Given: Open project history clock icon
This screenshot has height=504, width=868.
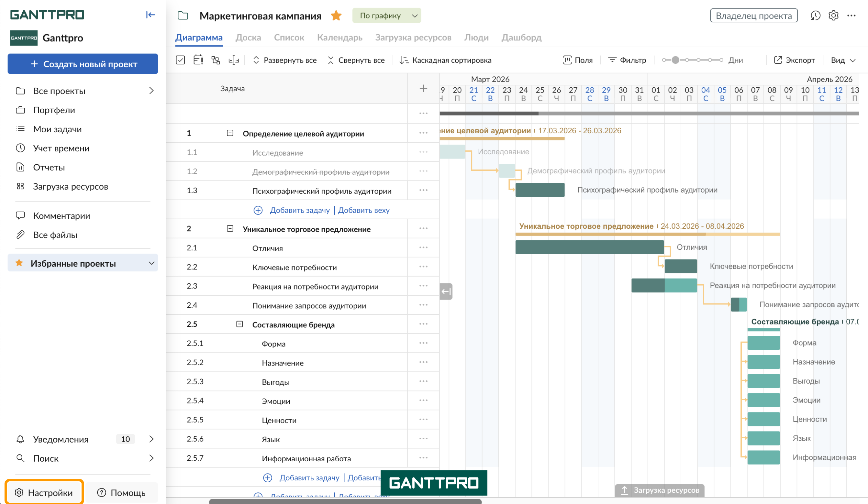Looking at the screenshot, I should click(815, 16).
